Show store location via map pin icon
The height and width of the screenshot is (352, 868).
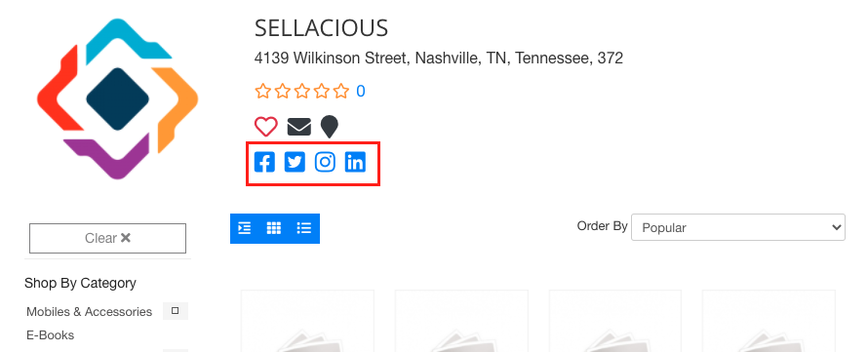point(330,128)
